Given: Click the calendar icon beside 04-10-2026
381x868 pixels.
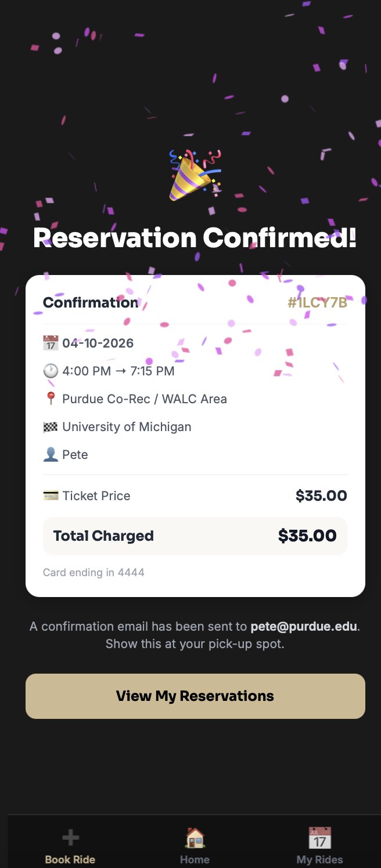Looking at the screenshot, I should click(51, 343).
